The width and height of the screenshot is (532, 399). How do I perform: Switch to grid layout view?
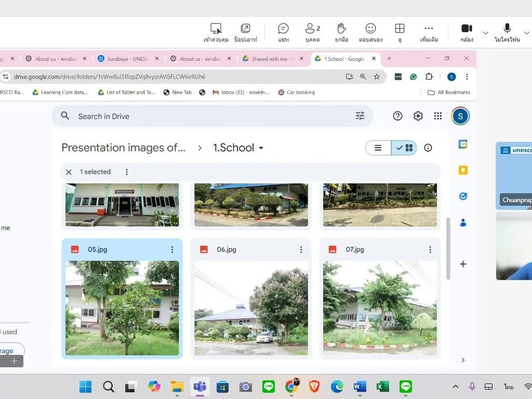[404, 148]
